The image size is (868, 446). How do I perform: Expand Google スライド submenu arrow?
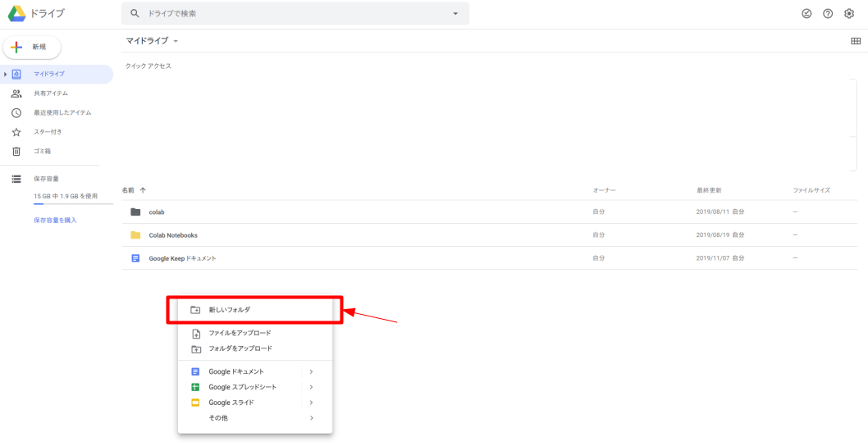[x=312, y=403]
